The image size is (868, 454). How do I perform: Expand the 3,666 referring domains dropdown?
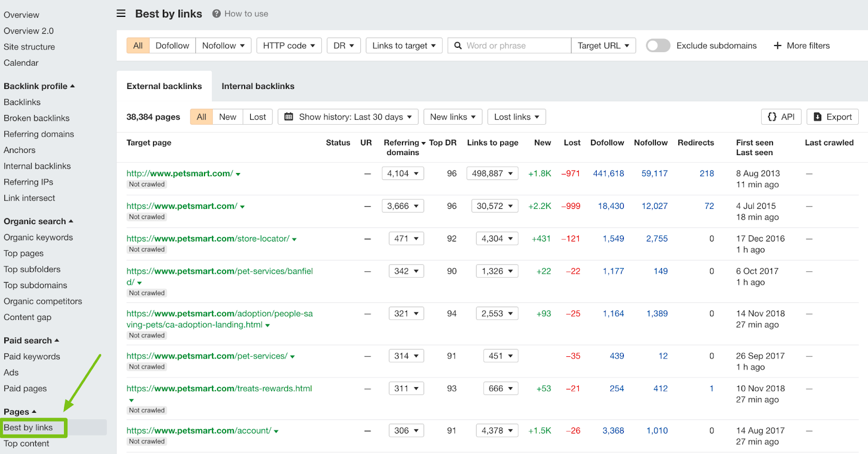403,206
